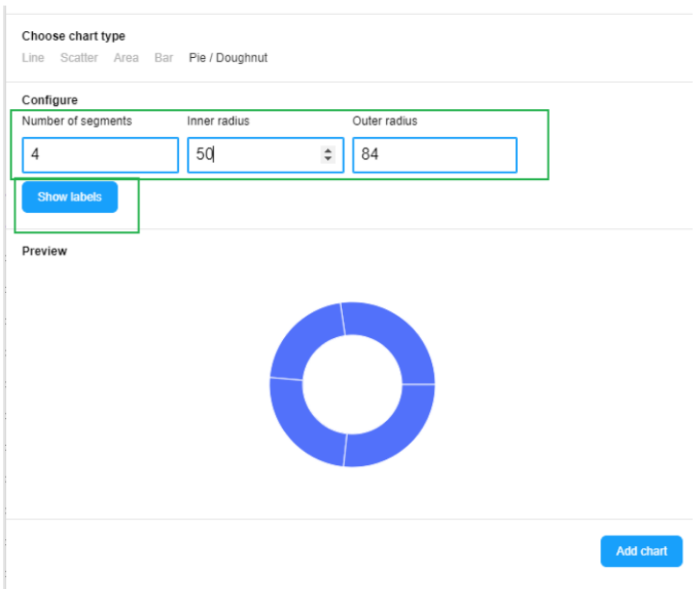The height and width of the screenshot is (589, 700).
Task: Click the doughnut chart's center hole
Action: point(352,384)
